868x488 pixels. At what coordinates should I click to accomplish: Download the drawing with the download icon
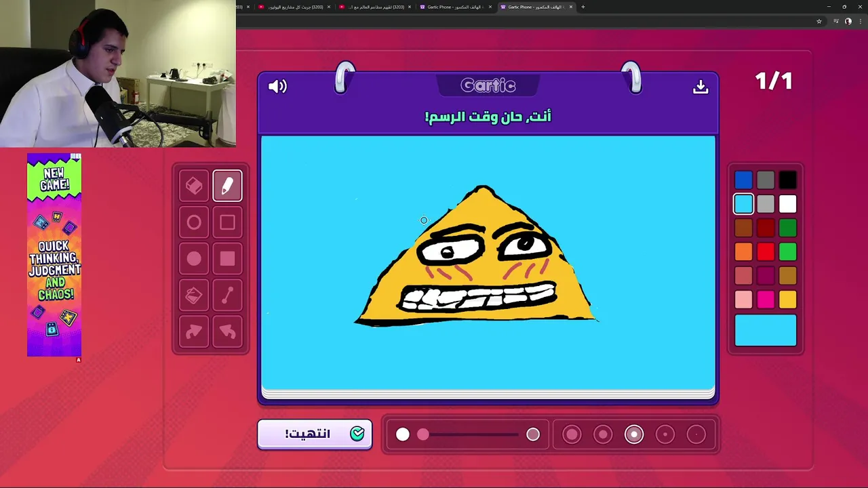[701, 87]
